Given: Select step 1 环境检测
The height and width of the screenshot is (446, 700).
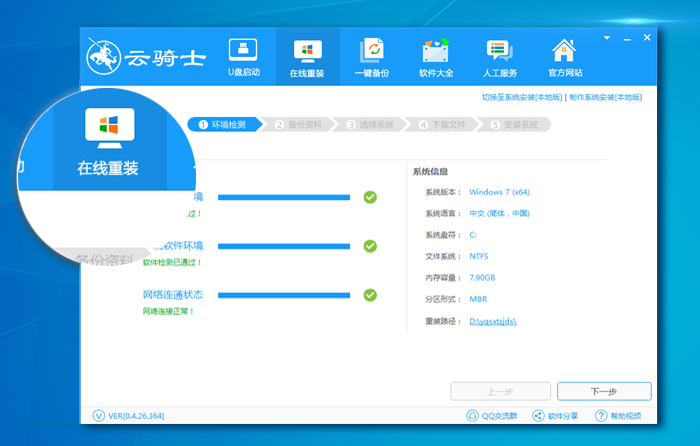Looking at the screenshot, I should tap(225, 125).
